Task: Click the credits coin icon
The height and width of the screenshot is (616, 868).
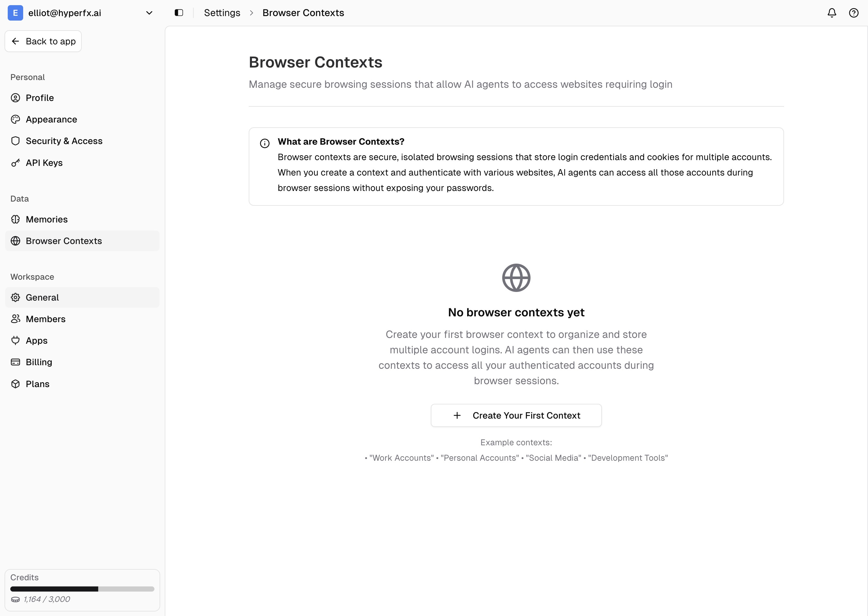Action: pos(15,599)
